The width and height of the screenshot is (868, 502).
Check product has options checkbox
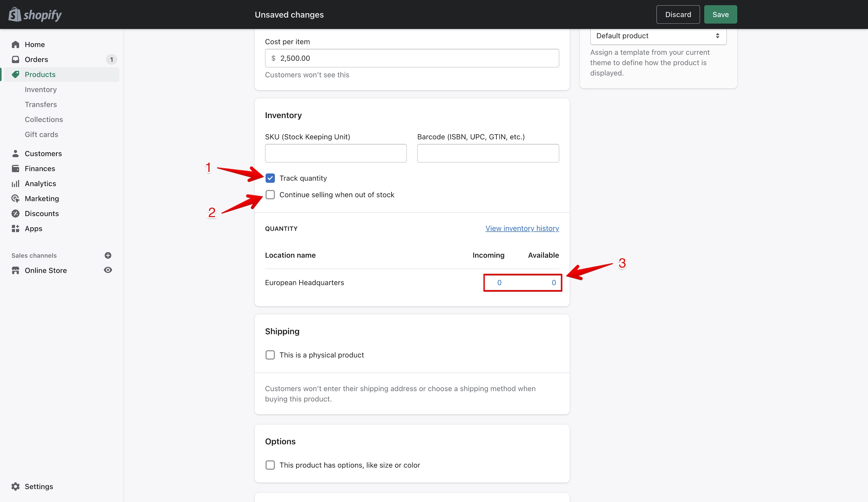tap(270, 465)
